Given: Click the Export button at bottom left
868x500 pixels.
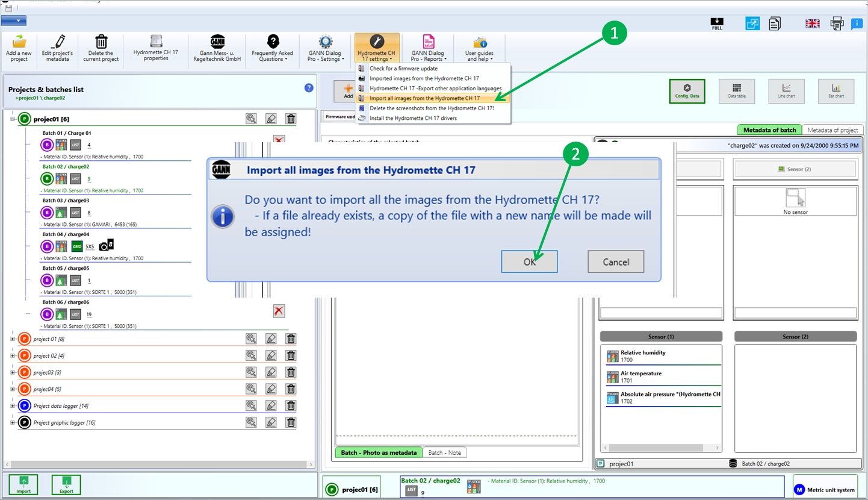Looking at the screenshot, I should point(66,484).
